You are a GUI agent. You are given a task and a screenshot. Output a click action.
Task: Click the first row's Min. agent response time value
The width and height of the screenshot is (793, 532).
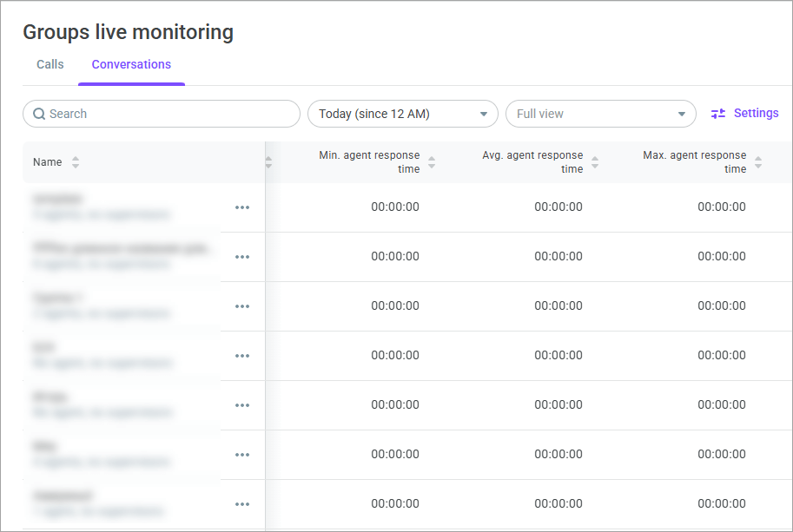pos(395,207)
